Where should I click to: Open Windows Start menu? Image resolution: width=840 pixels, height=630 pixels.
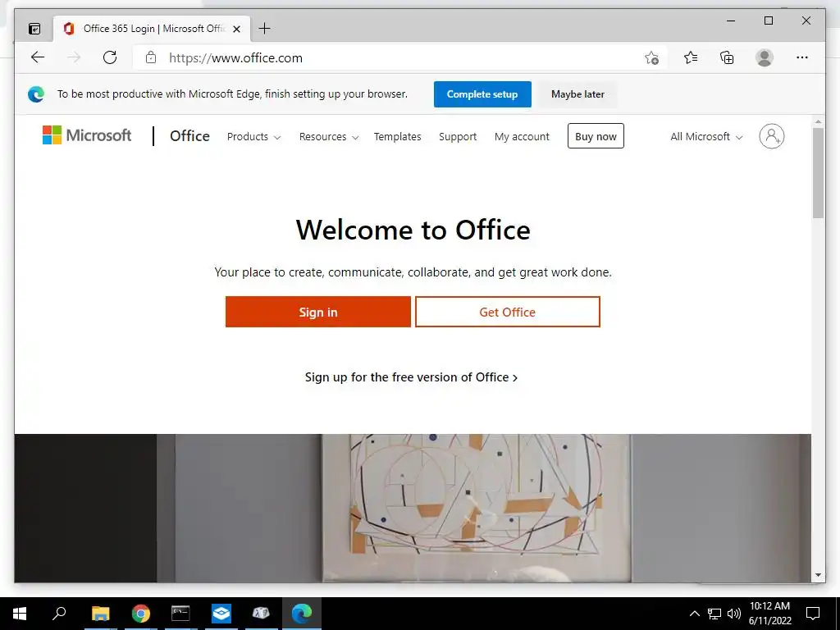[20, 614]
